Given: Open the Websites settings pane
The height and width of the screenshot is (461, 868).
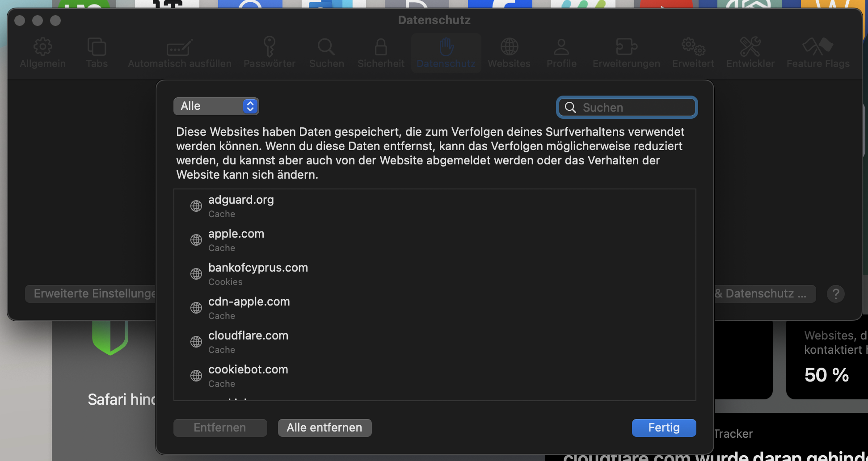Looking at the screenshot, I should click(509, 52).
